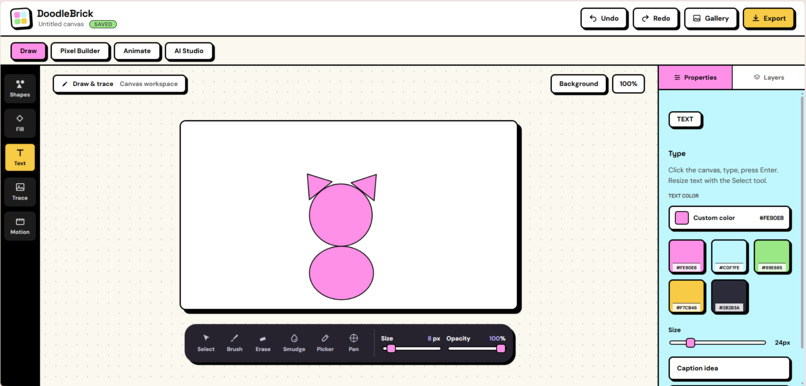Image resolution: width=806 pixels, height=386 pixels.
Task: Click the DoodleBrick logo icon
Action: (x=21, y=18)
